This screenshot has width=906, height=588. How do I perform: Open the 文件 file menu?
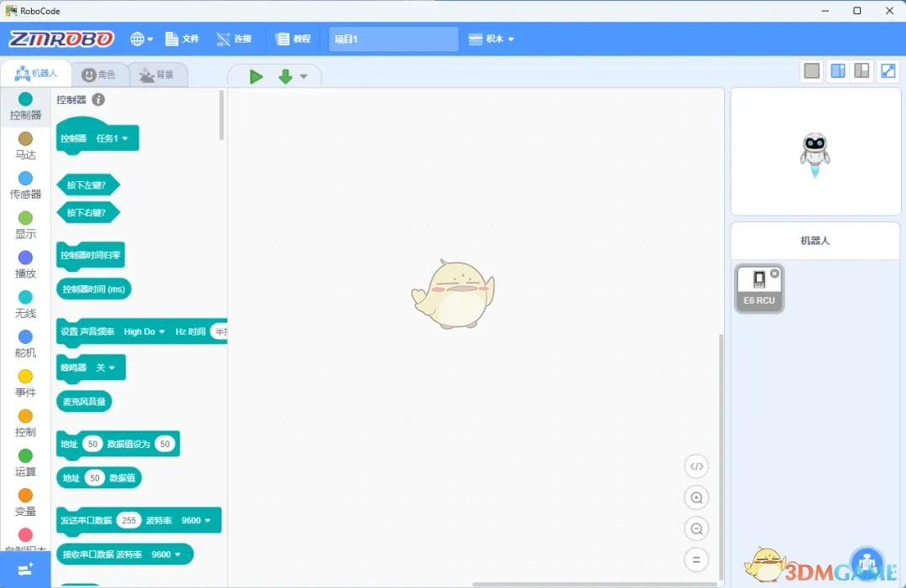(182, 39)
